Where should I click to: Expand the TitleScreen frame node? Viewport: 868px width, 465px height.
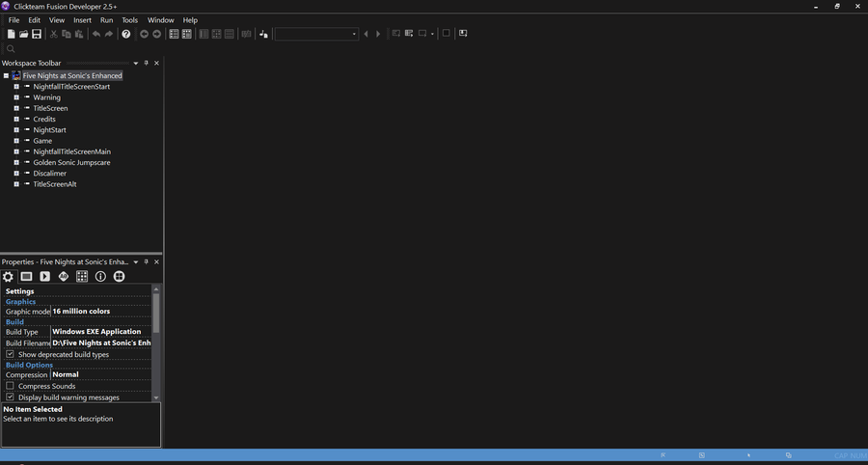pyautogui.click(x=16, y=108)
